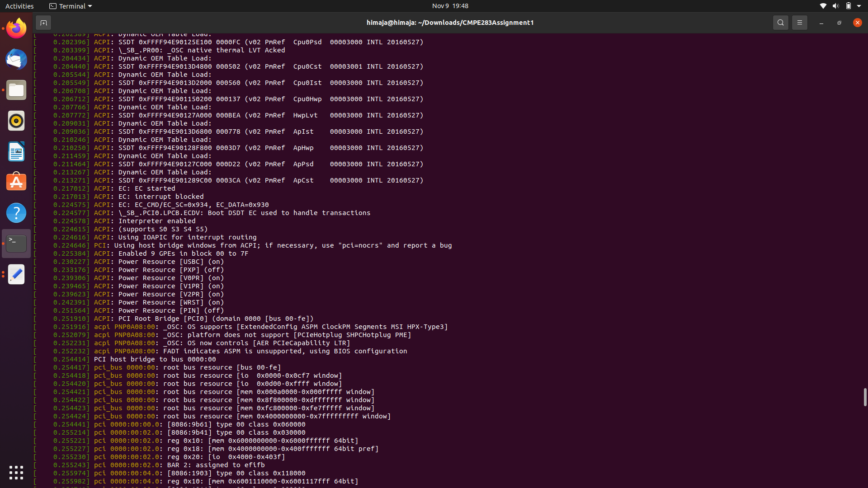Open the Terminal app menu
Viewport: 868px width, 488px height.
71,6
